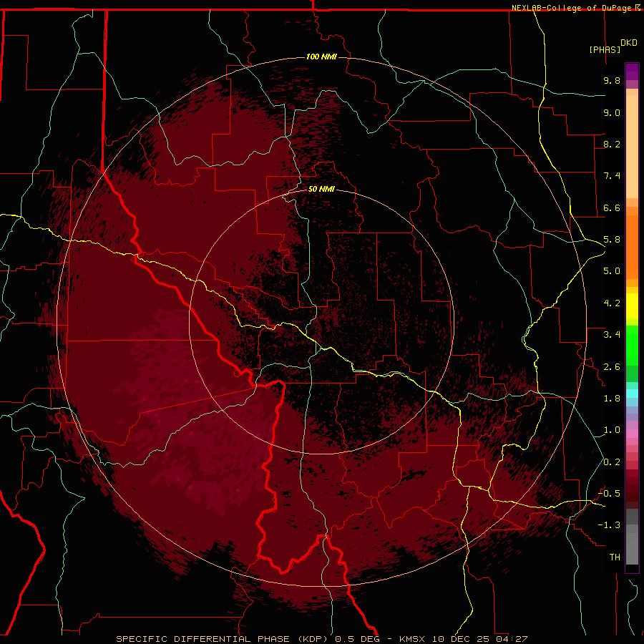
Task: Click the 8.2 legend value
Action: pos(612,144)
